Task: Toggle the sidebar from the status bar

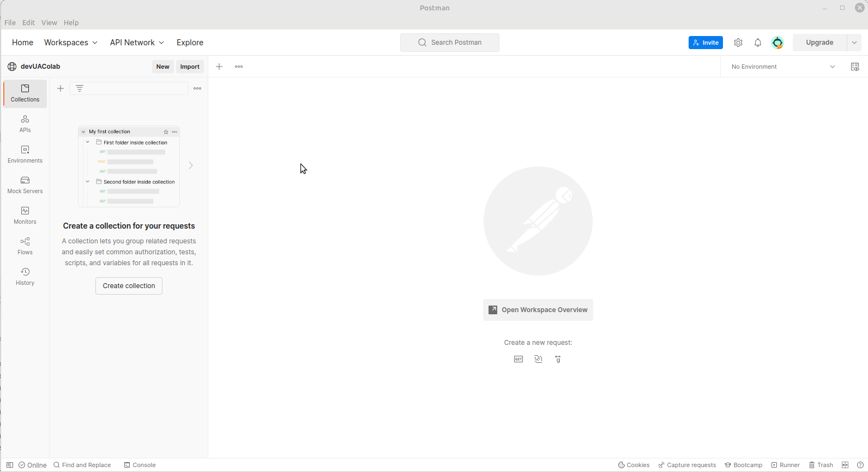Action: coord(10,465)
